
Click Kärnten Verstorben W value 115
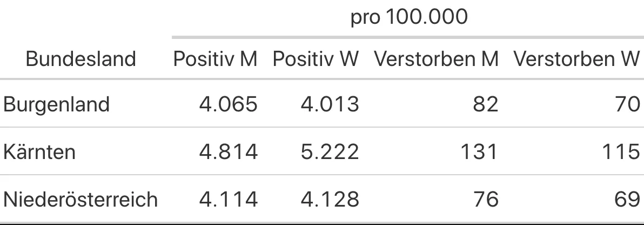pos(620,152)
